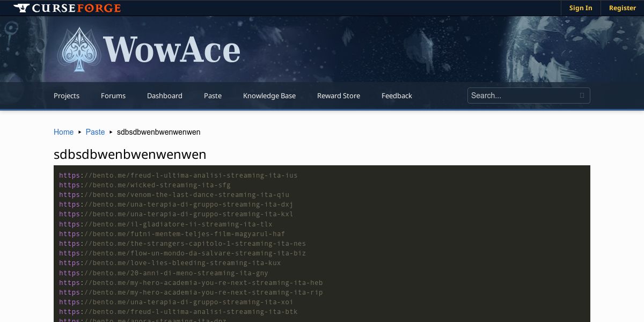Open Sign In link
This screenshot has width=644, height=322.
click(x=581, y=8)
